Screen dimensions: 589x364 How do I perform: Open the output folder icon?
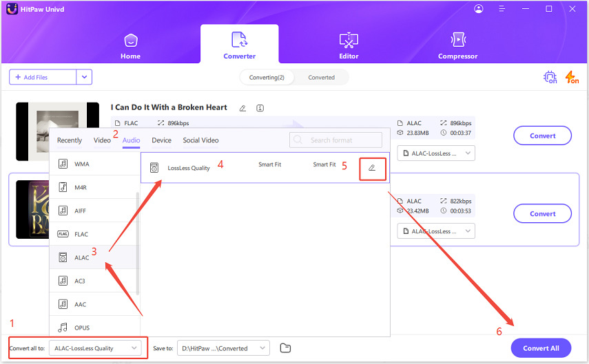tap(285, 348)
